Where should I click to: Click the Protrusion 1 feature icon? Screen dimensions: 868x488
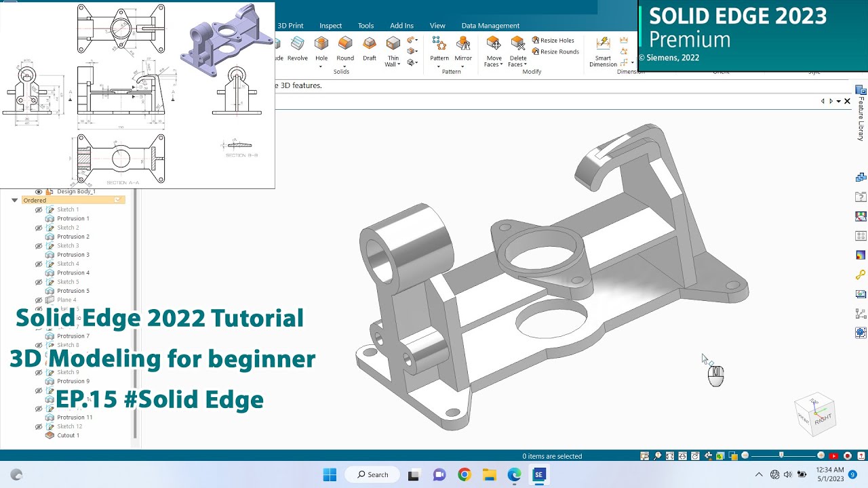click(50, 218)
